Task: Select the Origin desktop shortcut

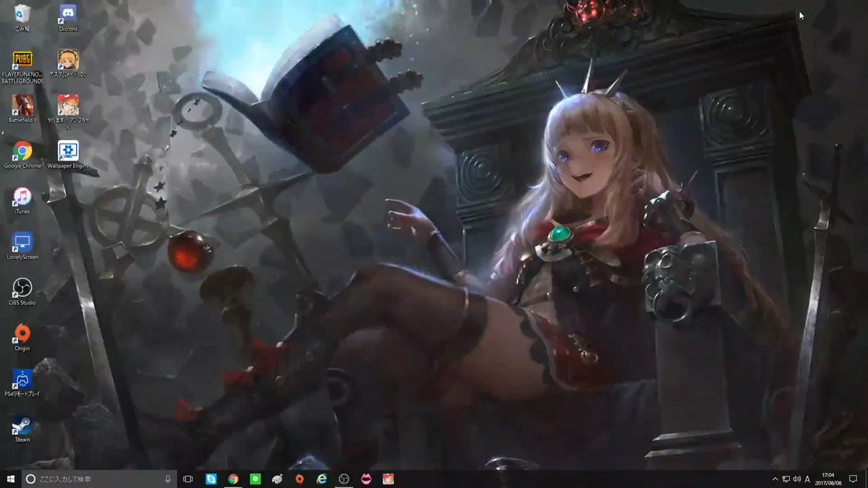Action: point(22,337)
